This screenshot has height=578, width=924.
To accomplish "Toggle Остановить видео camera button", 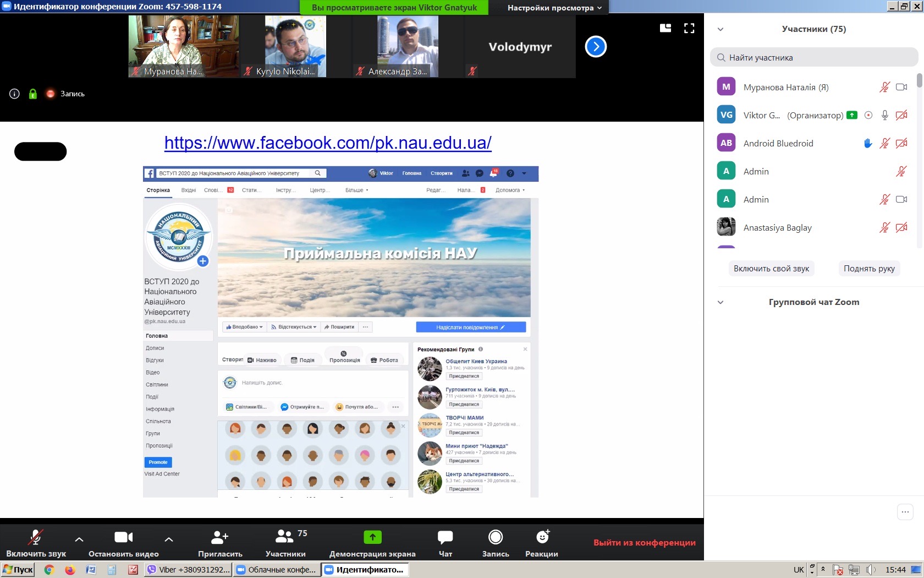I will [x=123, y=542].
